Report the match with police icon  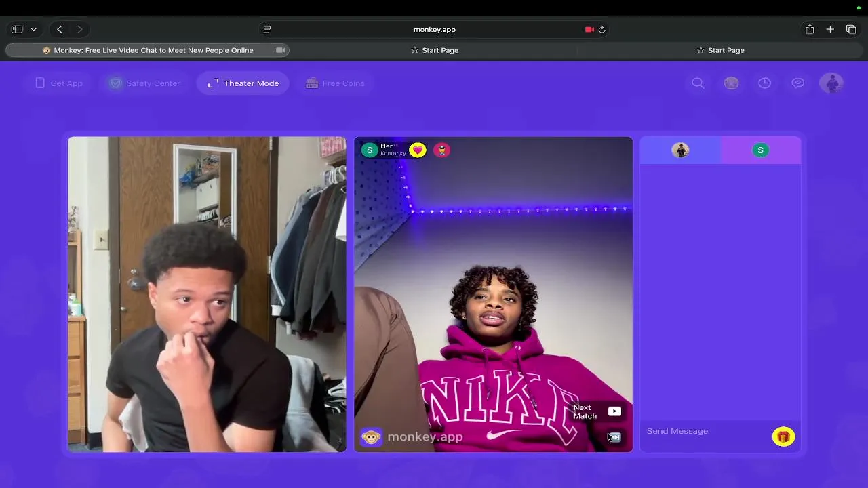[x=441, y=150]
